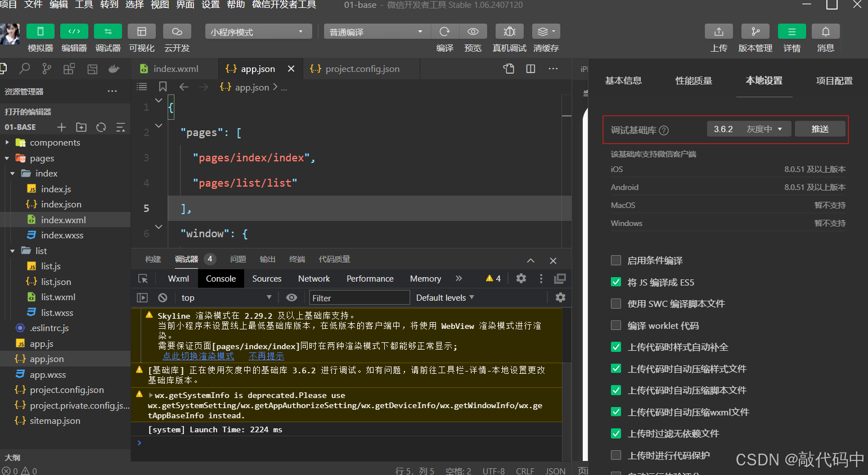
Task: Switch to the project.config.json editor tab
Action: (x=362, y=69)
